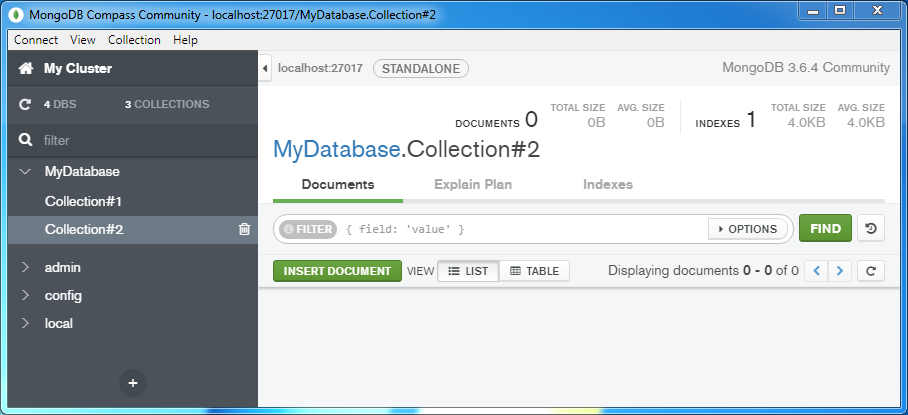Screen dimensions: 908x415
Task: Click INSERT DOCUMENT button
Action: tap(337, 271)
